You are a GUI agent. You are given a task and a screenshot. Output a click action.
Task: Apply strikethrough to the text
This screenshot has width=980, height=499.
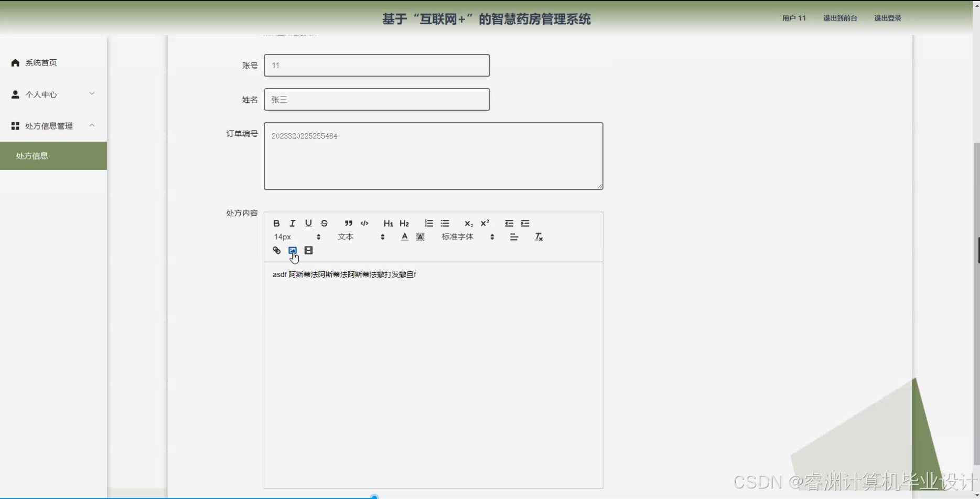pos(324,223)
